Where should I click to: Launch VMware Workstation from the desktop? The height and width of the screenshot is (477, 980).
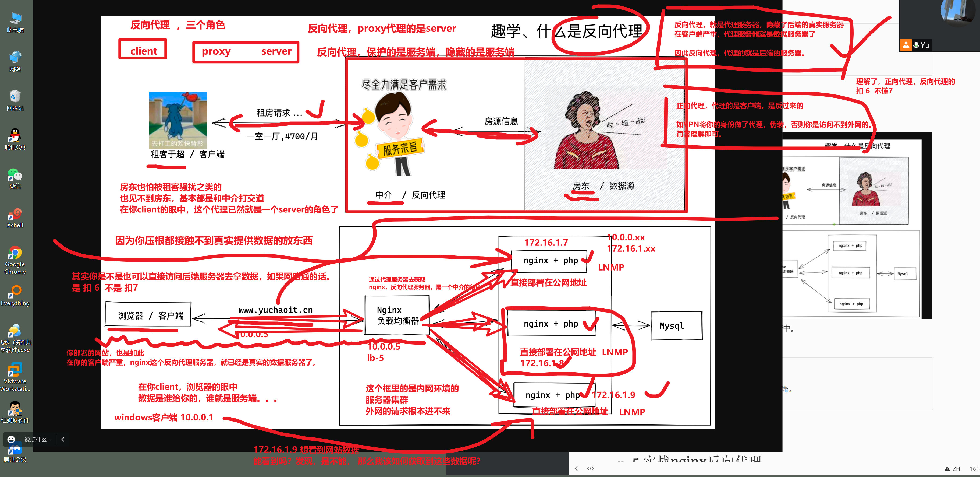[15, 377]
